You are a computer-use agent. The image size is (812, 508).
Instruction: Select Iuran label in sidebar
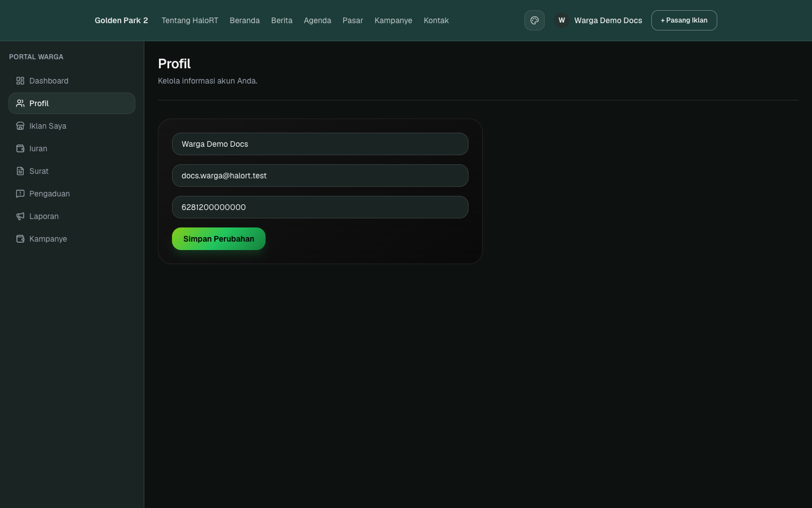click(x=38, y=148)
